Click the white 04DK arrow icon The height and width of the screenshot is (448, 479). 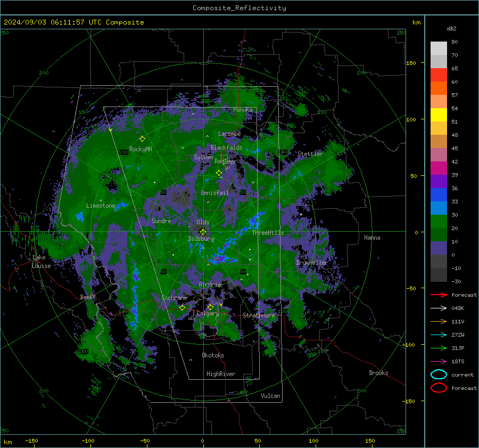(x=439, y=308)
